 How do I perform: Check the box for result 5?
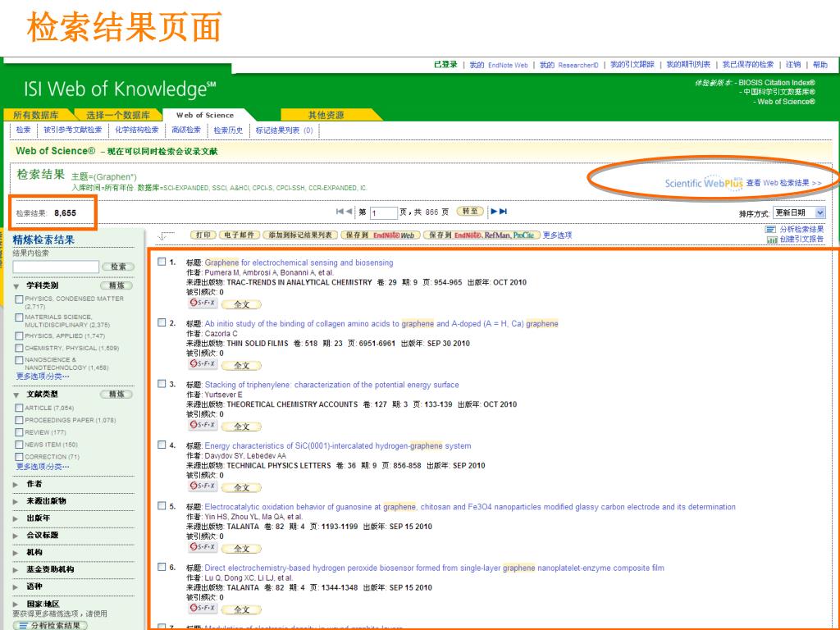(162, 505)
